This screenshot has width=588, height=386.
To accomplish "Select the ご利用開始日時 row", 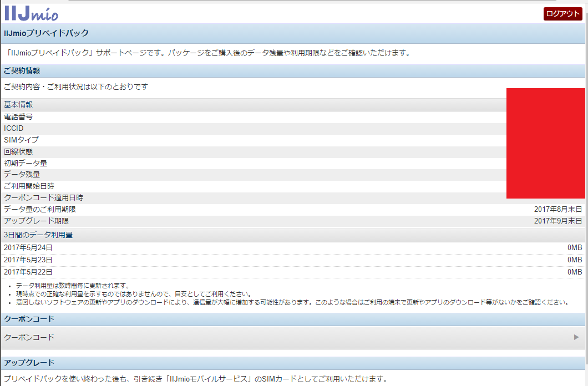I will click(29, 185).
